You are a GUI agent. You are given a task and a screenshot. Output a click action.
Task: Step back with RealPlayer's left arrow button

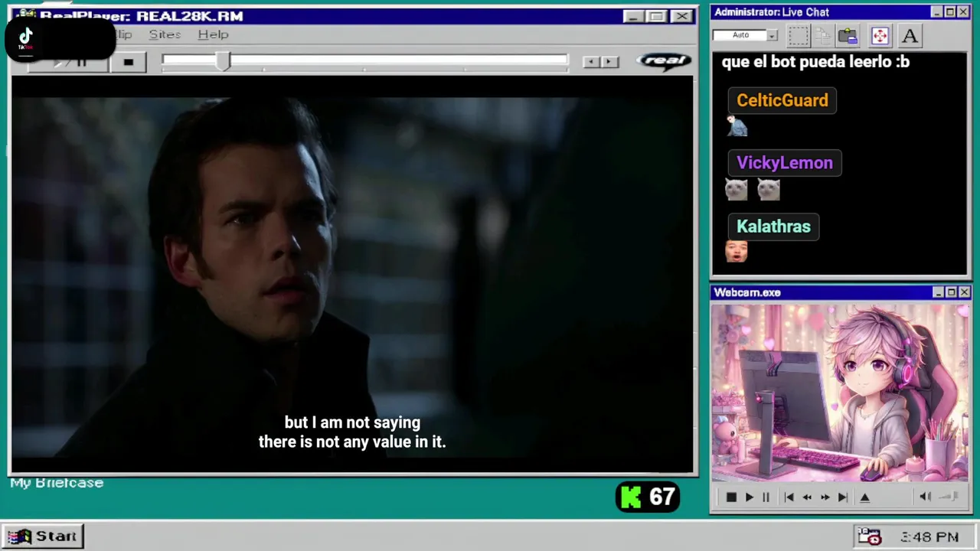coord(591,62)
